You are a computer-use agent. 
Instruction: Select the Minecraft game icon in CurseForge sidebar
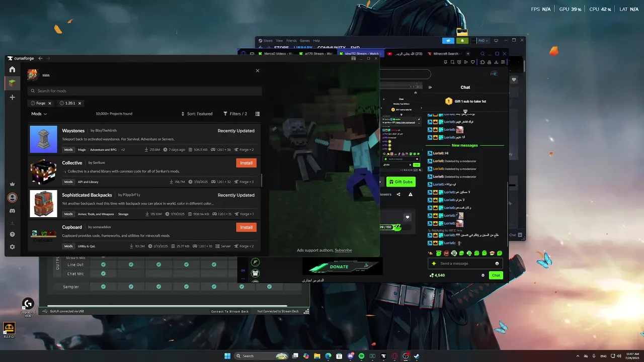click(12, 83)
